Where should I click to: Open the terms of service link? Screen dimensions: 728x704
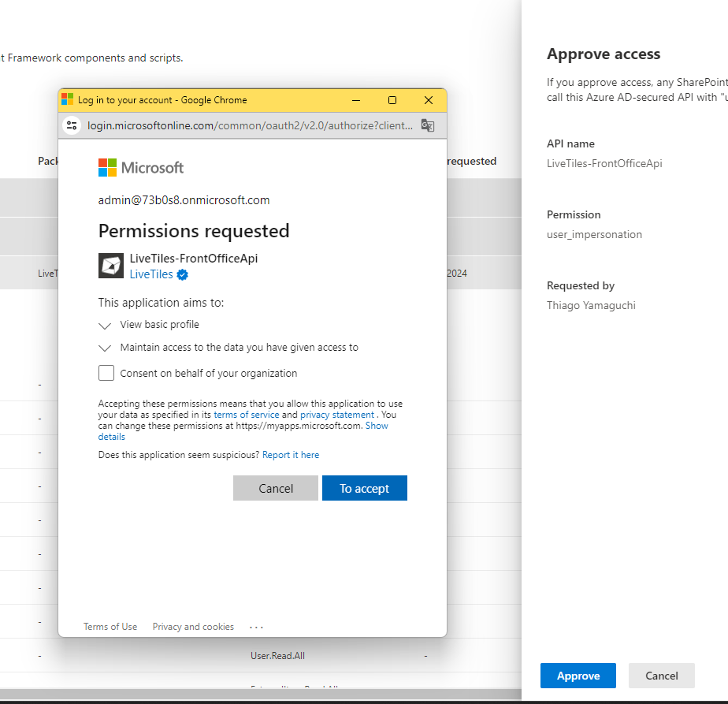(x=247, y=415)
